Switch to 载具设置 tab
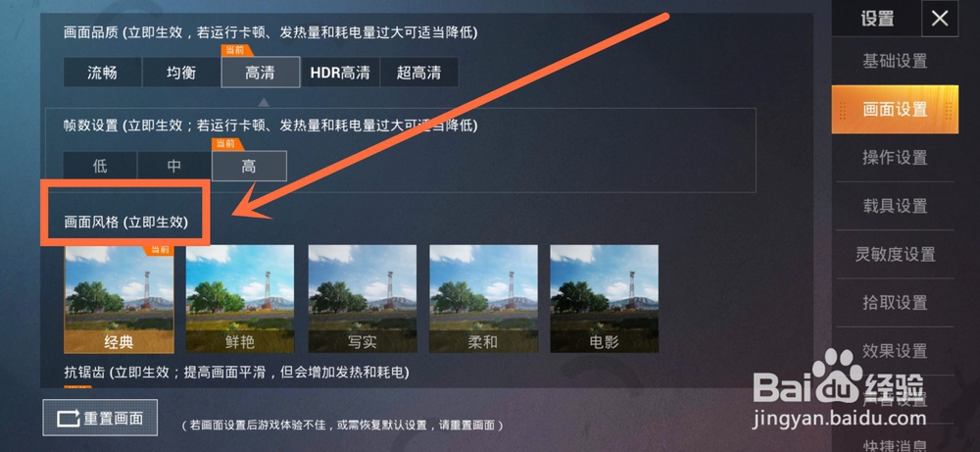 tap(895, 206)
